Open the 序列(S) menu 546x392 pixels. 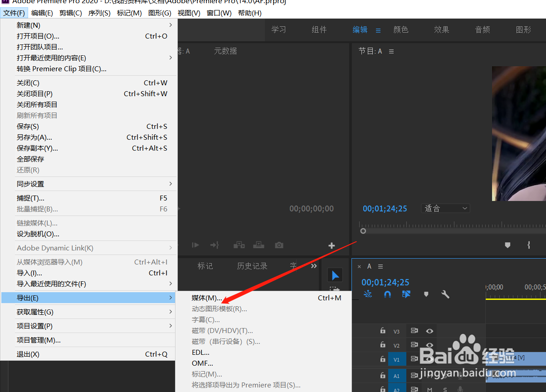pos(99,13)
